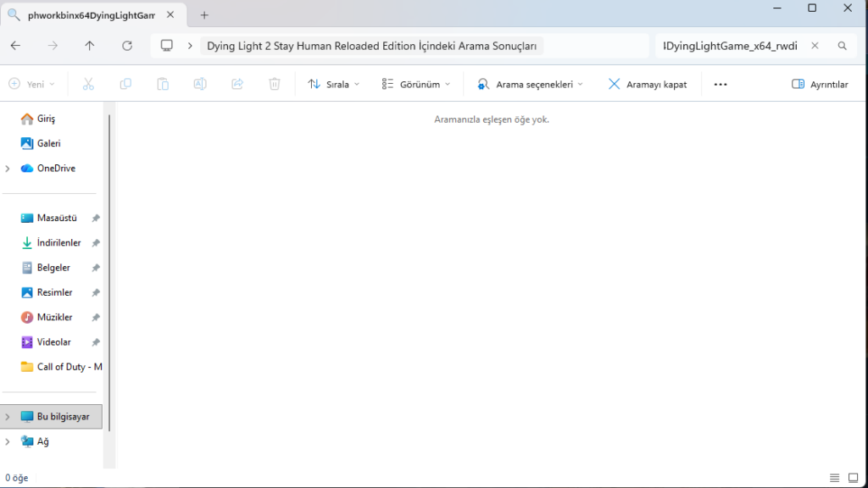Go back to the previous folder
The image size is (868, 488).
pos(15,46)
